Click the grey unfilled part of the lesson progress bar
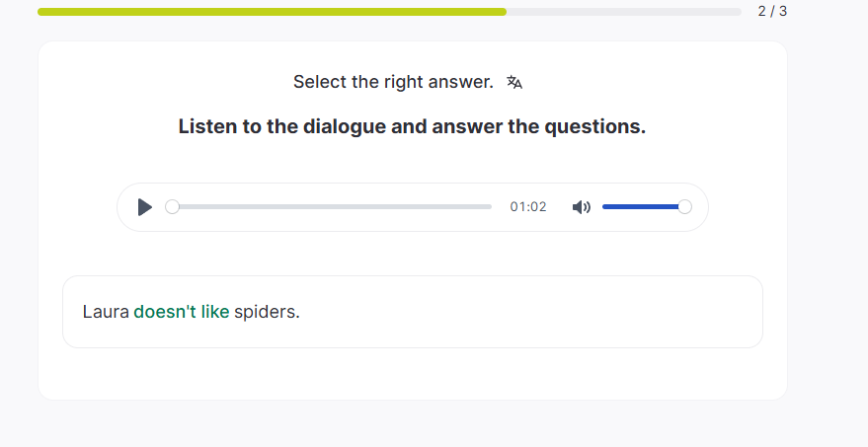The width and height of the screenshot is (868, 447). coord(622,12)
